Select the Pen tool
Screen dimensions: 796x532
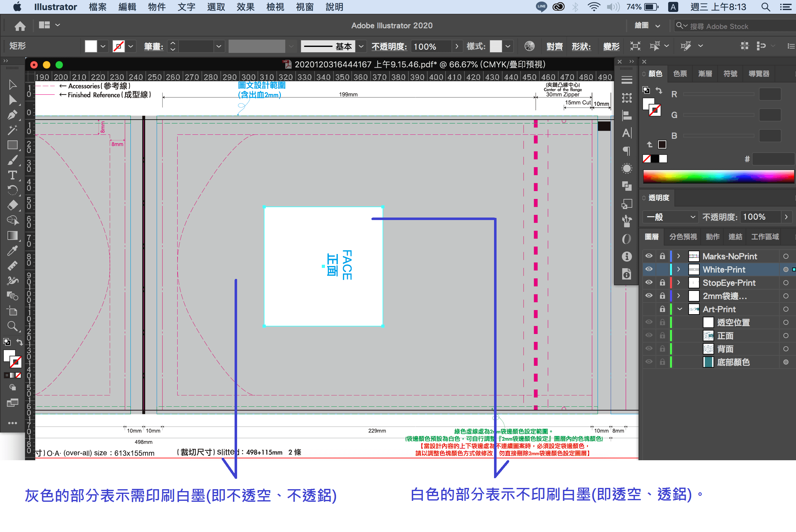pyautogui.click(x=13, y=115)
